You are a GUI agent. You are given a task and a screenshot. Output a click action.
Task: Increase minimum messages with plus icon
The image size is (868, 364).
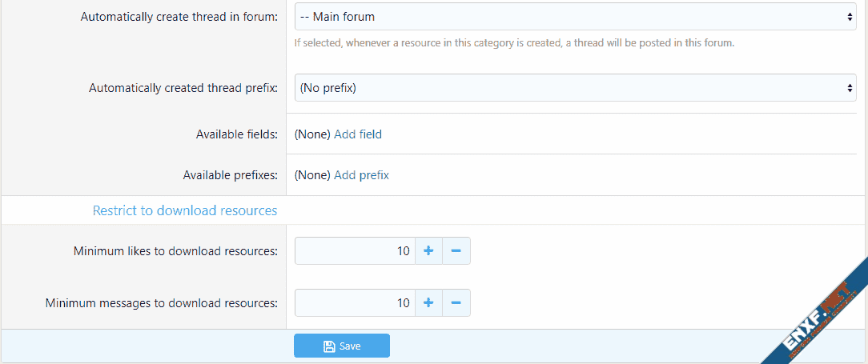[x=428, y=303]
